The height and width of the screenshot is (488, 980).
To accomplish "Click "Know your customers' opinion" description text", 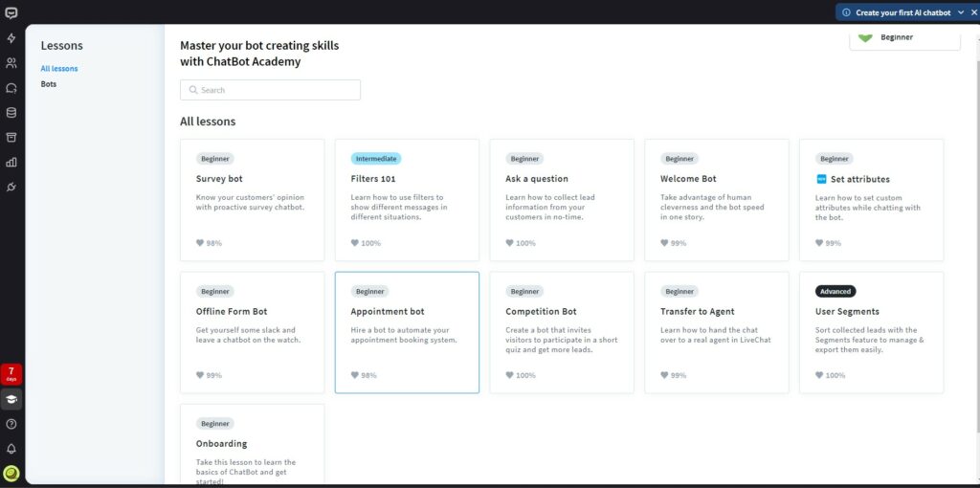I will click(250, 202).
